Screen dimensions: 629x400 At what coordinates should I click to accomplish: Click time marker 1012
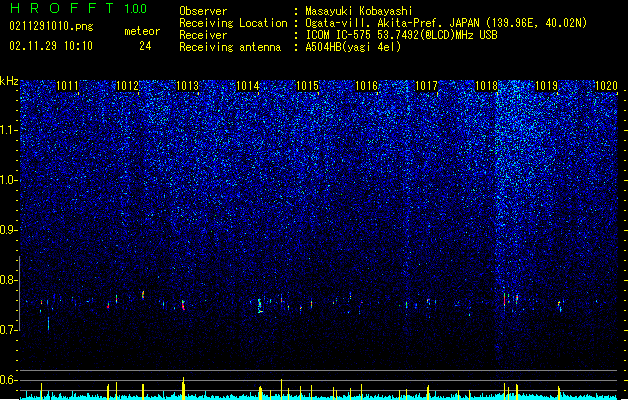click(127, 86)
